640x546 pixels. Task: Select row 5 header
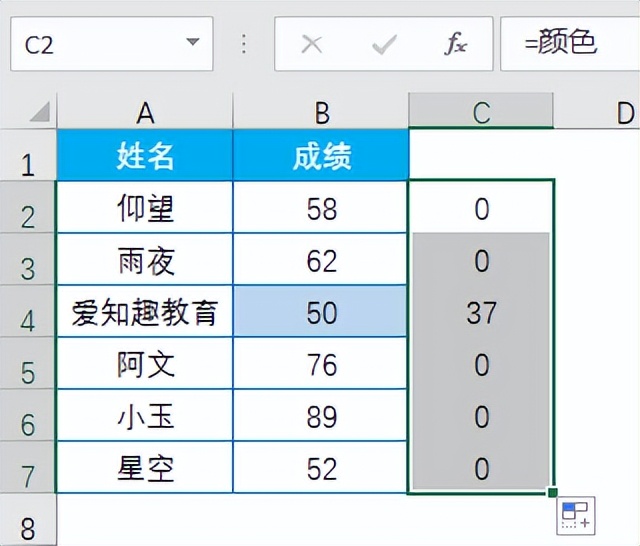(28, 363)
